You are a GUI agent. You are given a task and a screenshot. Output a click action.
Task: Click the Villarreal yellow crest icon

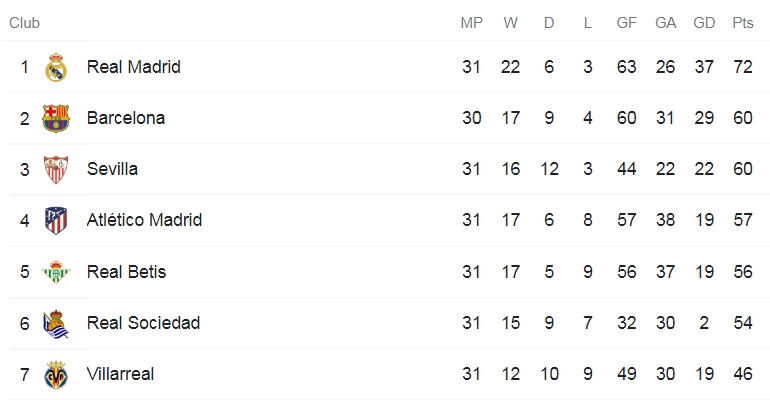click(x=56, y=375)
